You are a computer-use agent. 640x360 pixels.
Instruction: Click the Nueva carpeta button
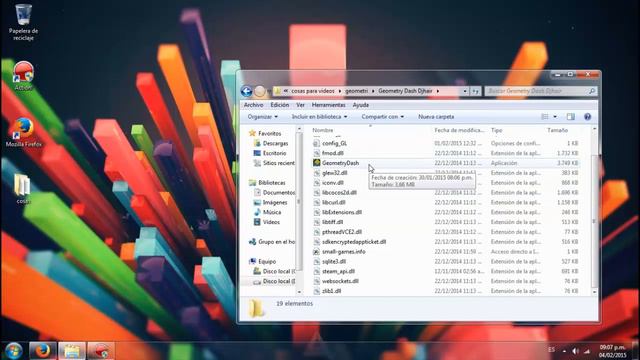[x=436, y=117]
